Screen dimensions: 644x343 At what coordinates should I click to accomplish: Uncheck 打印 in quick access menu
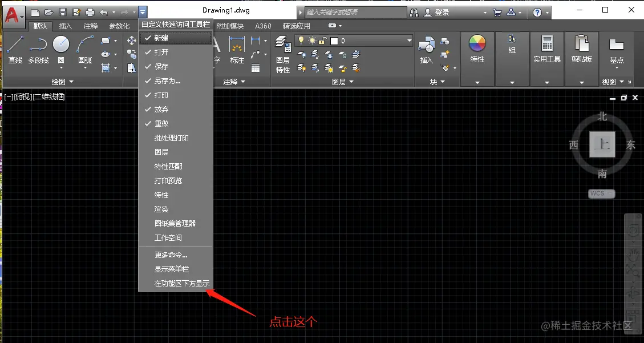click(176, 95)
